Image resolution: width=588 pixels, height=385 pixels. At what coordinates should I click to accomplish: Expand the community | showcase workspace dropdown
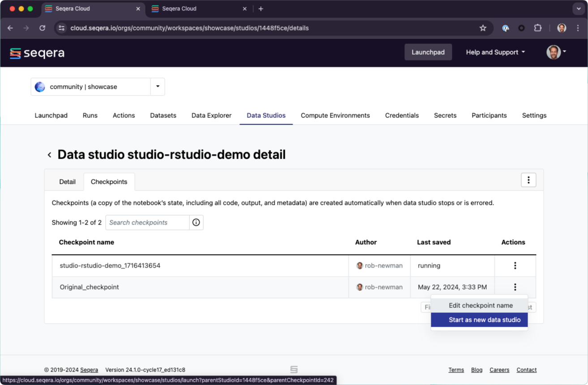coord(158,87)
